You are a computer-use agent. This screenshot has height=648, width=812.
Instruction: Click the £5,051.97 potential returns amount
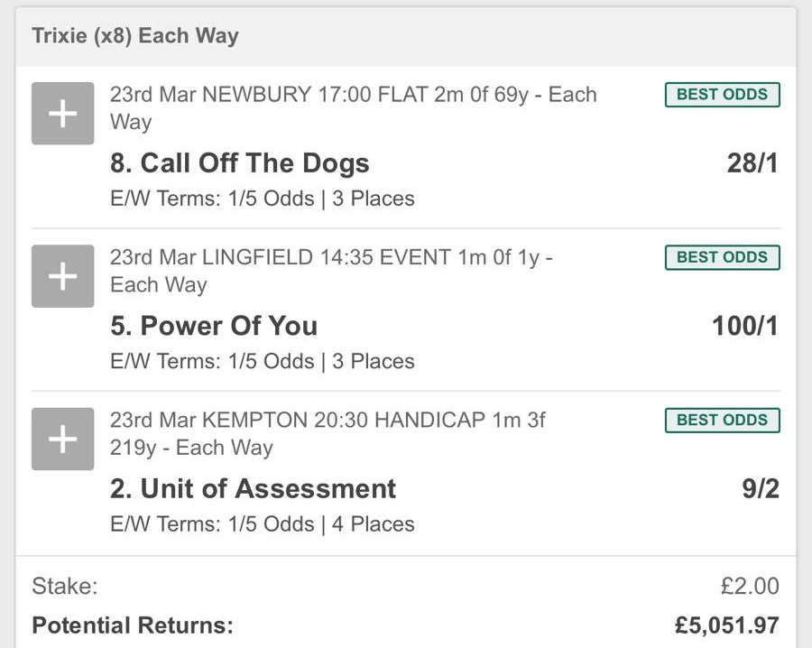pos(726,625)
